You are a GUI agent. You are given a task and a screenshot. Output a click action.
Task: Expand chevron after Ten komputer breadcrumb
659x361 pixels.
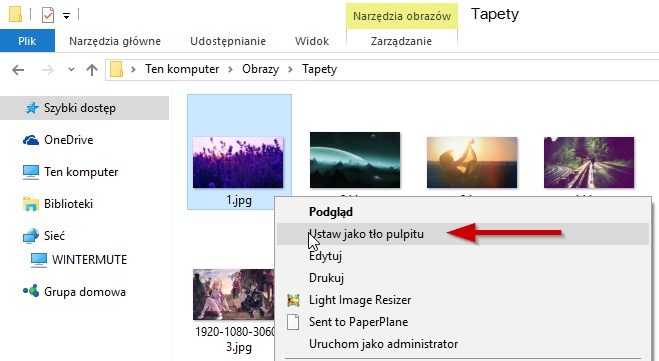click(230, 69)
